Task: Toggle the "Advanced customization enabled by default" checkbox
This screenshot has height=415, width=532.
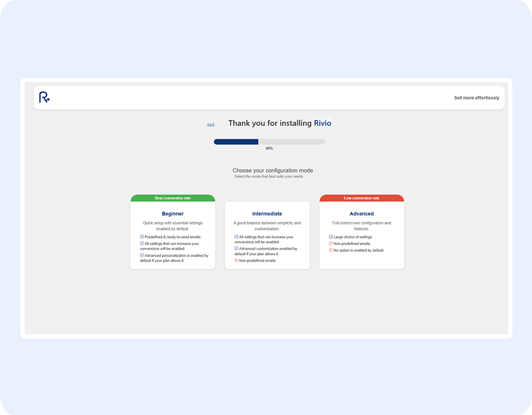Action: click(x=236, y=248)
